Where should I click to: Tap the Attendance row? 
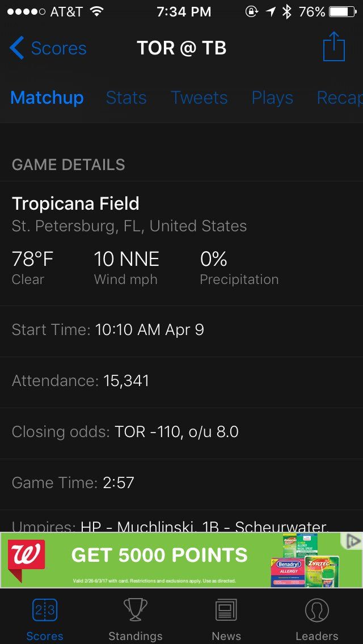tap(181, 382)
